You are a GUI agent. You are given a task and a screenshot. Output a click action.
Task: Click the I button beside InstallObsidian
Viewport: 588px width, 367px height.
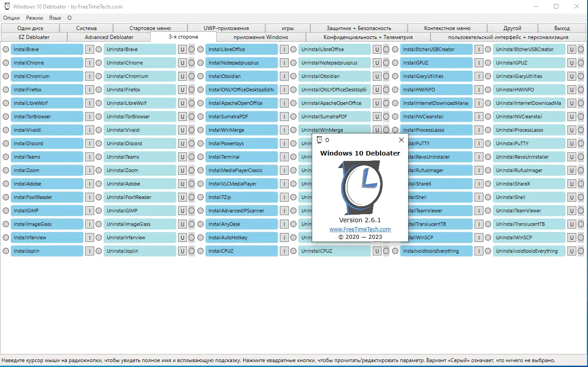(x=284, y=76)
